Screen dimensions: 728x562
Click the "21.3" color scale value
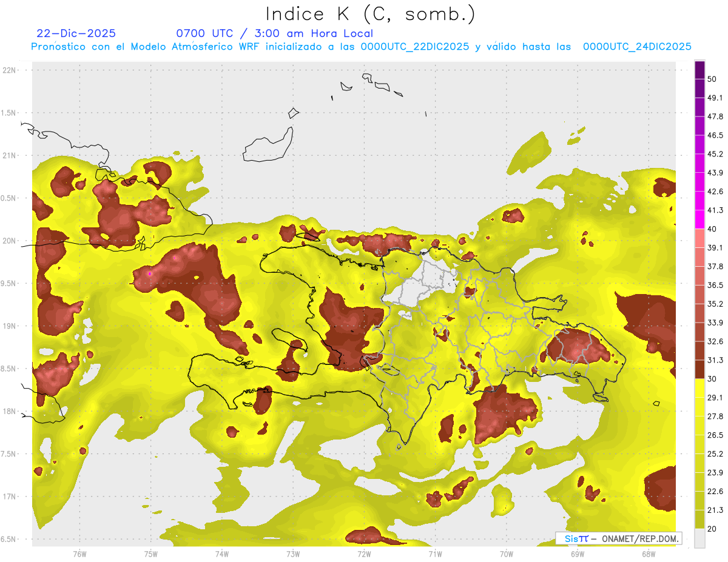(x=715, y=510)
